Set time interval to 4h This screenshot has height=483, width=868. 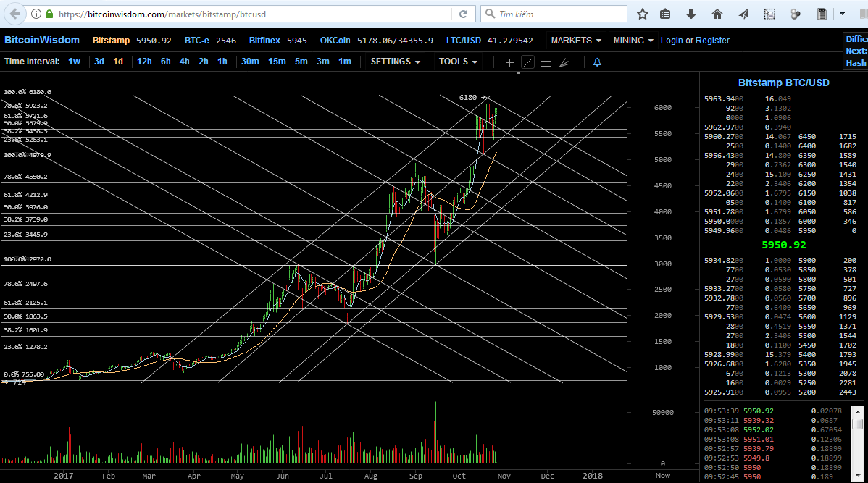pos(184,62)
